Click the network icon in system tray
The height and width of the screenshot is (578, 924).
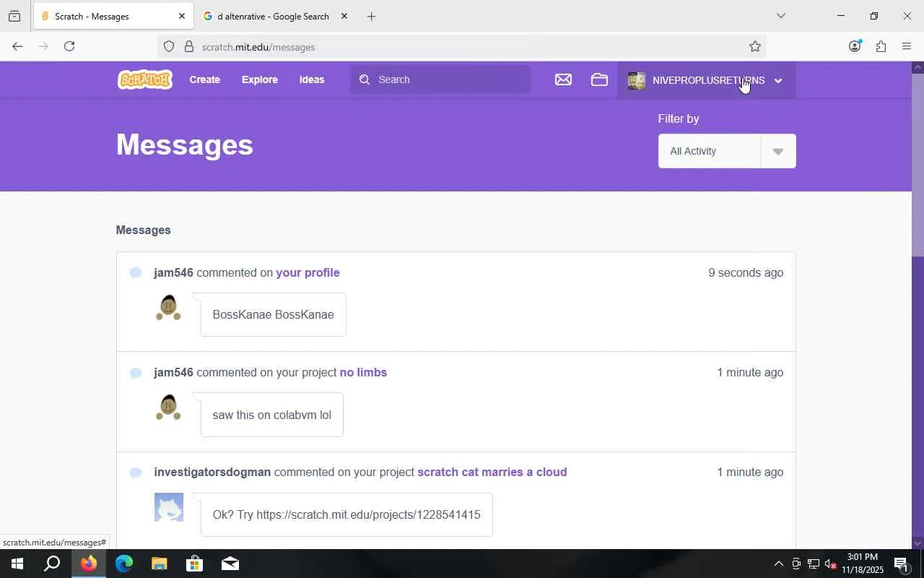[813, 564]
